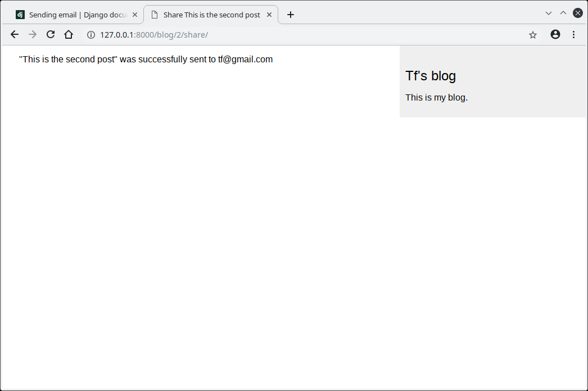Expand the tab search dropdown chevron
This screenshot has width=588, height=391.
tap(549, 13)
